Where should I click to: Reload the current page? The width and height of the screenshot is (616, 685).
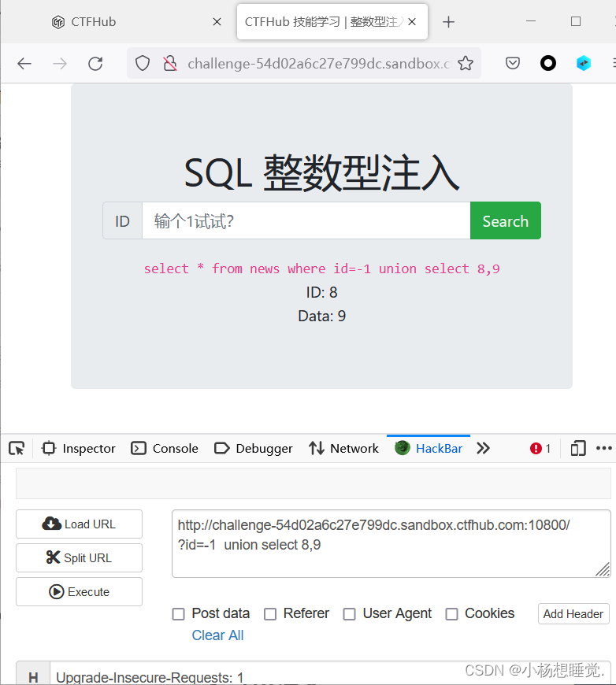[x=95, y=64]
